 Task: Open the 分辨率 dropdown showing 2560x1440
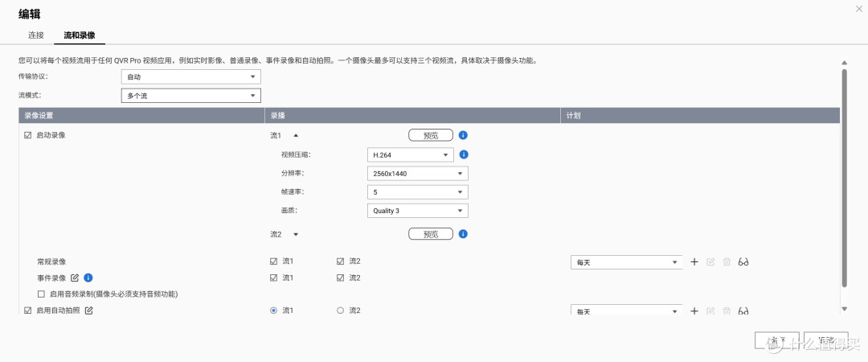(418, 174)
